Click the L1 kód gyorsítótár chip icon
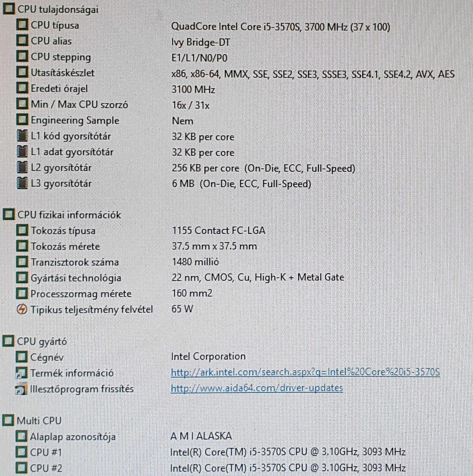This screenshot has width=473, height=476. pyautogui.click(x=22, y=136)
